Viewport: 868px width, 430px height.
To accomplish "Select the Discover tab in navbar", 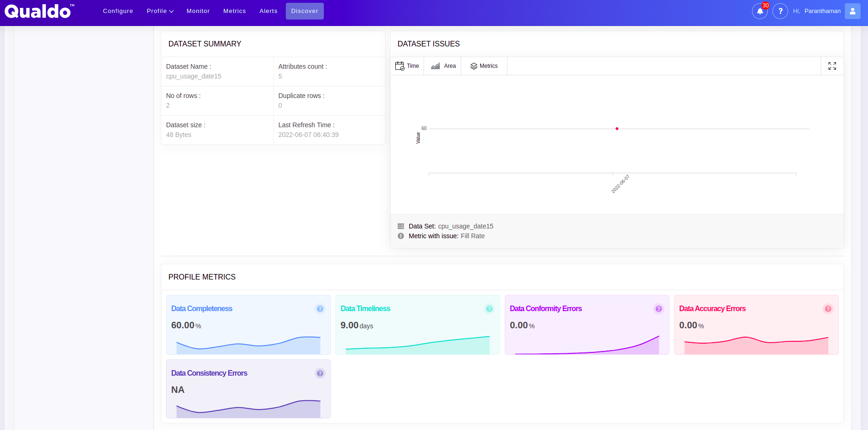I will click(305, 11).
